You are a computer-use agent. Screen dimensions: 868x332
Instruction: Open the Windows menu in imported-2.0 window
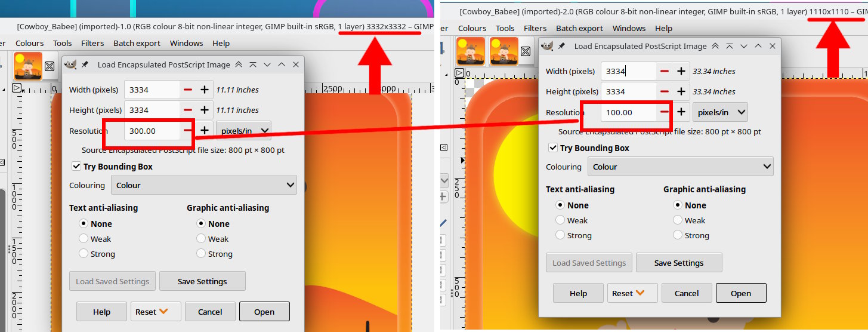pos(629,28)
